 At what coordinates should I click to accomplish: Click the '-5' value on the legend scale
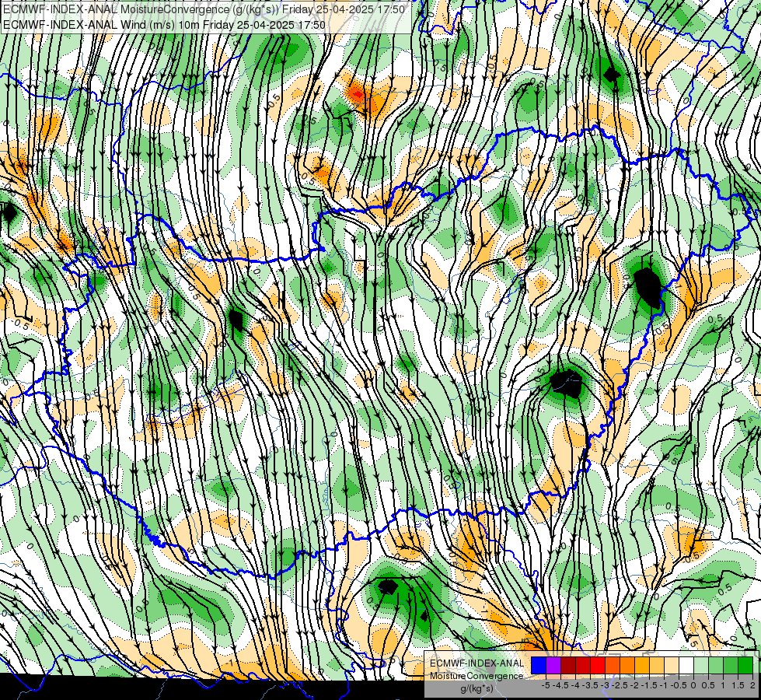(545, 685)
